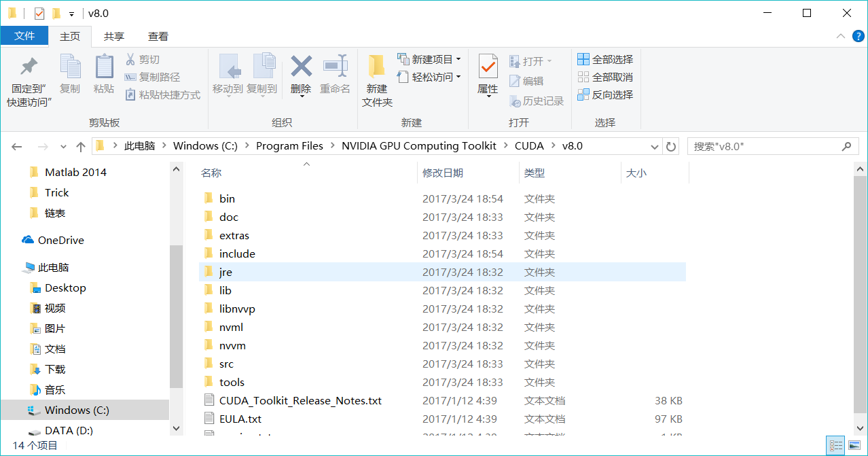Select the tools folder
Viewport: 868px width, 456px height.
click(442, 382)
